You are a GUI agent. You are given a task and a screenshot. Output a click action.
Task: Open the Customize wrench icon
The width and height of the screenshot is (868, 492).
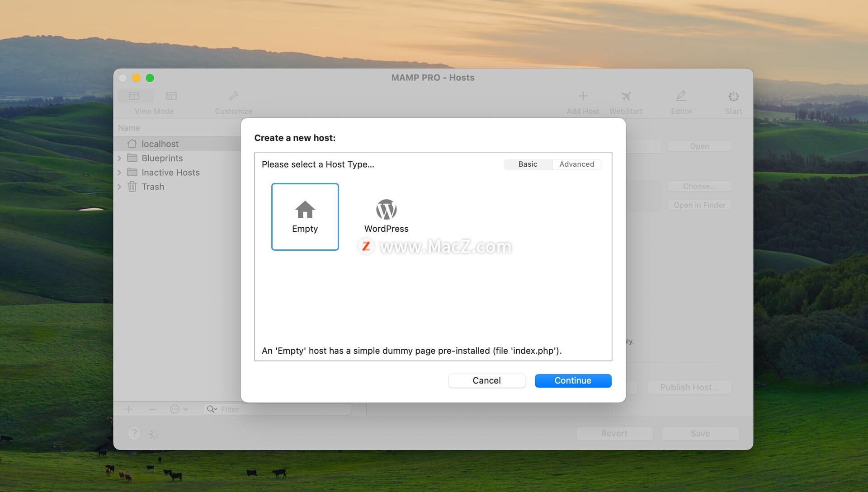point(233,96)
